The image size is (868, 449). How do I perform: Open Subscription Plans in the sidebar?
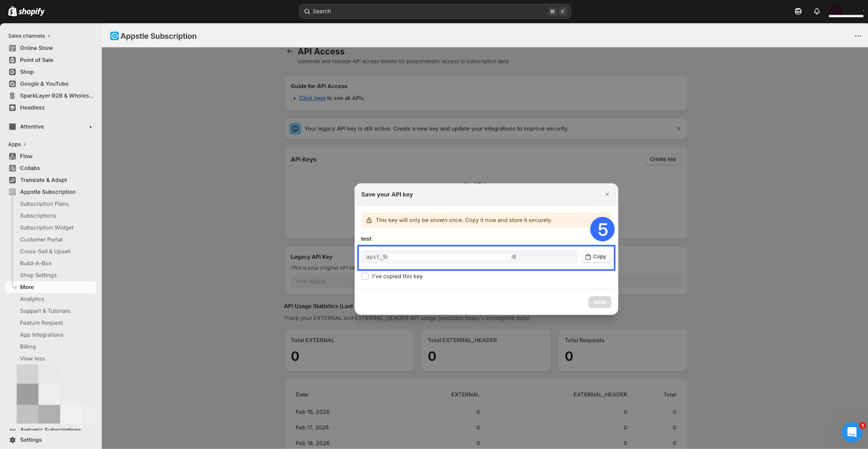44,204
